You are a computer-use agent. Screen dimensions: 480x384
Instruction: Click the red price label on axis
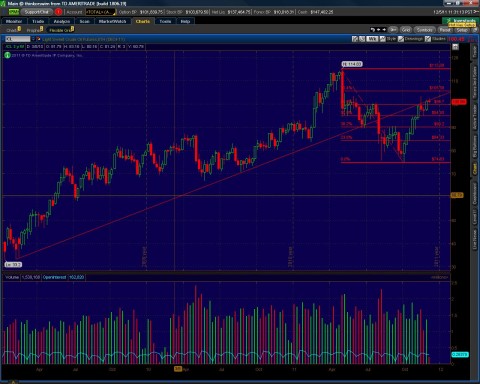pyautogui.click(x=459, y=102)
